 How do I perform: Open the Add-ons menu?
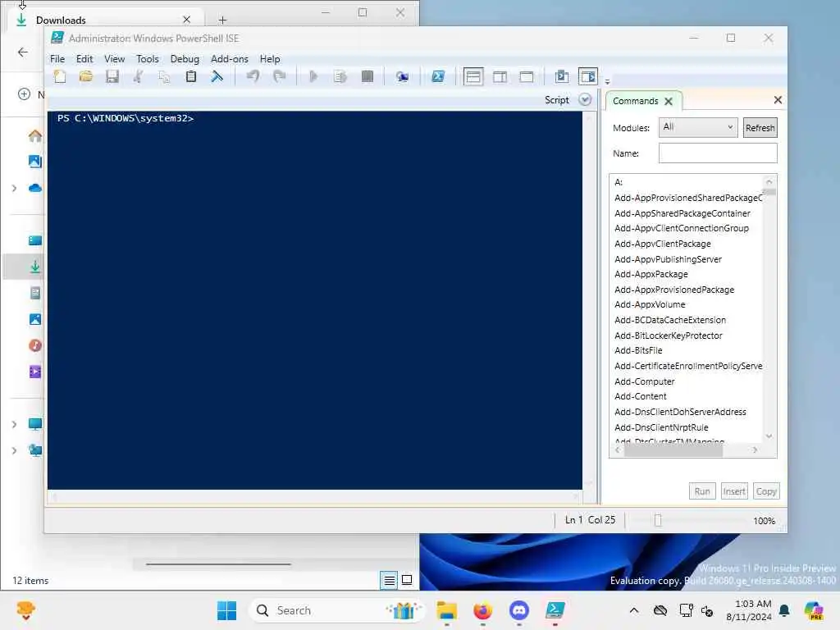(230, 59)
